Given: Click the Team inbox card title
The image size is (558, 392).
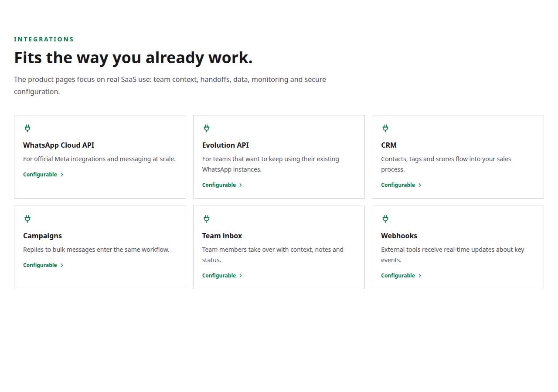Looking at the screenshot, I should [222, 236].
